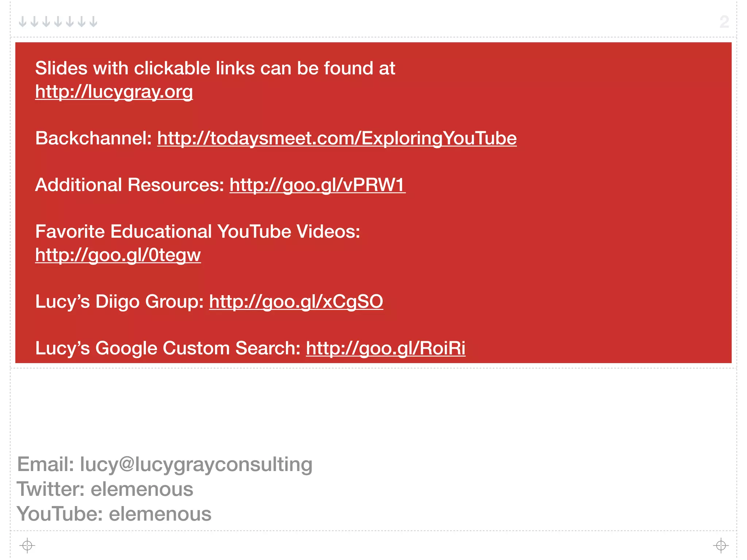Click the faint page number 2
Viewport: 747px width, 560px height.
point(724,22)
